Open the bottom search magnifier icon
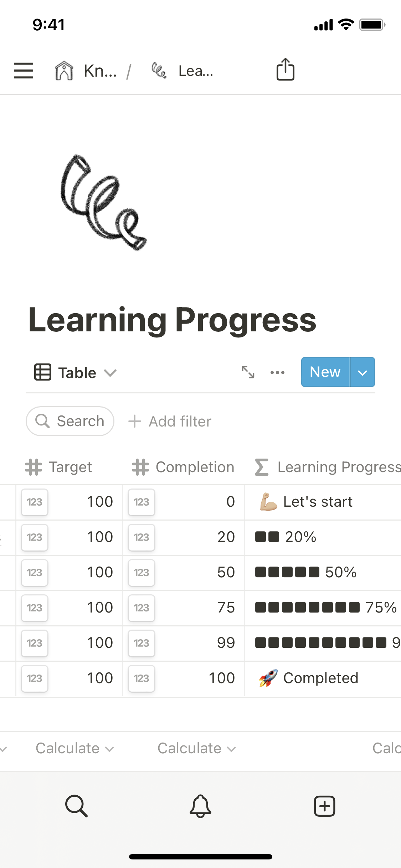The width and height of the screenshot is (401, 868). (x=76, y=806)
